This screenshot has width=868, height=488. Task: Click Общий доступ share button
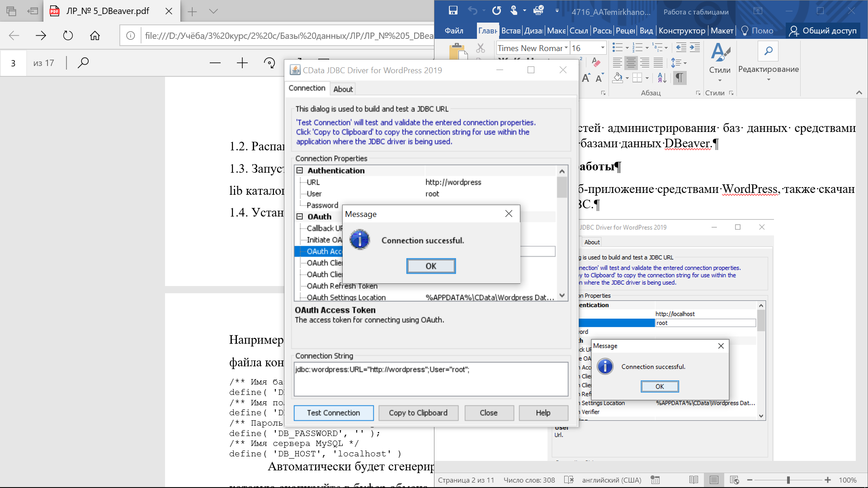(823, 30)
